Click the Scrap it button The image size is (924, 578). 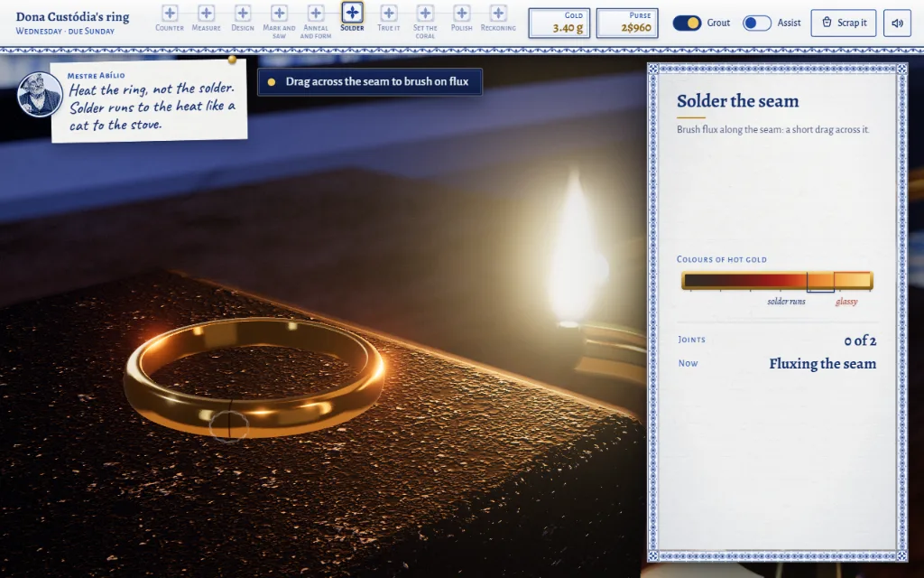coord(844,23)
